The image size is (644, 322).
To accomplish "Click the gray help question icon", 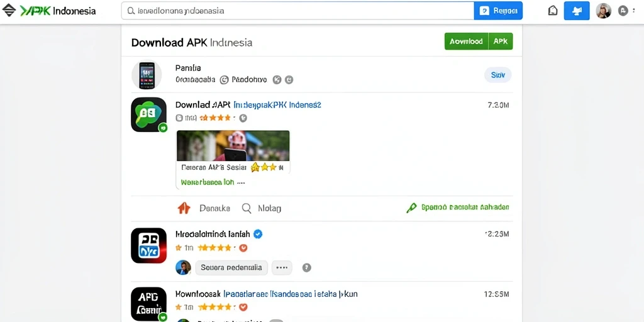I will [x=306, y=268].
